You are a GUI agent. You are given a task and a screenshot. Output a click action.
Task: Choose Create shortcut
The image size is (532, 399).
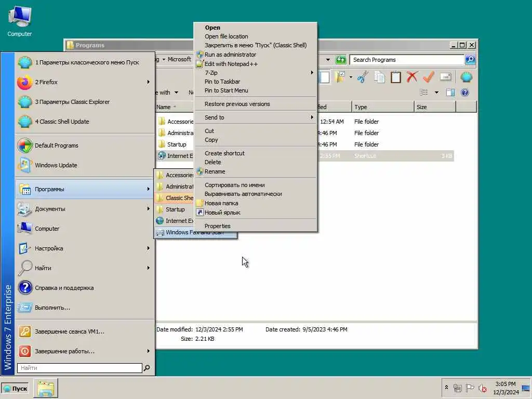[255, 153]
